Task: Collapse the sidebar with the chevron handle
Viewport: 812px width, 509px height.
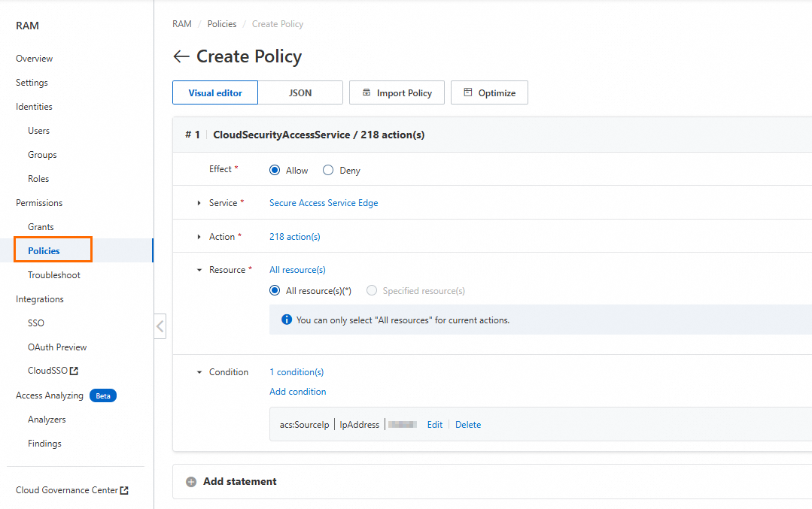Action: click(160, 326)
